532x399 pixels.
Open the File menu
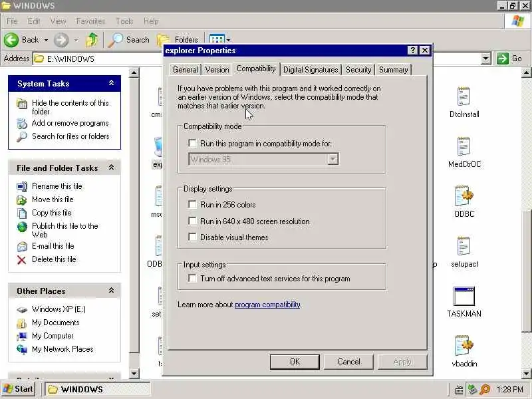pos(12,21)
